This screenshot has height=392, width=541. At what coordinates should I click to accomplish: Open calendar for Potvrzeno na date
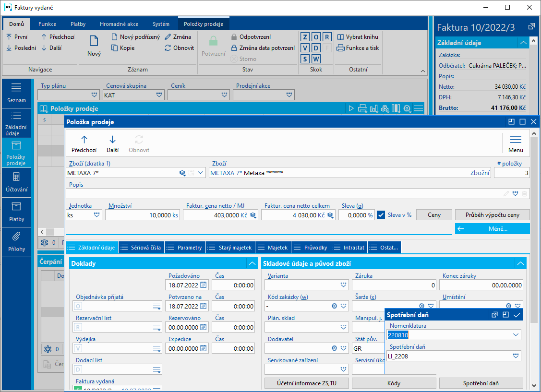pos(204,306)
